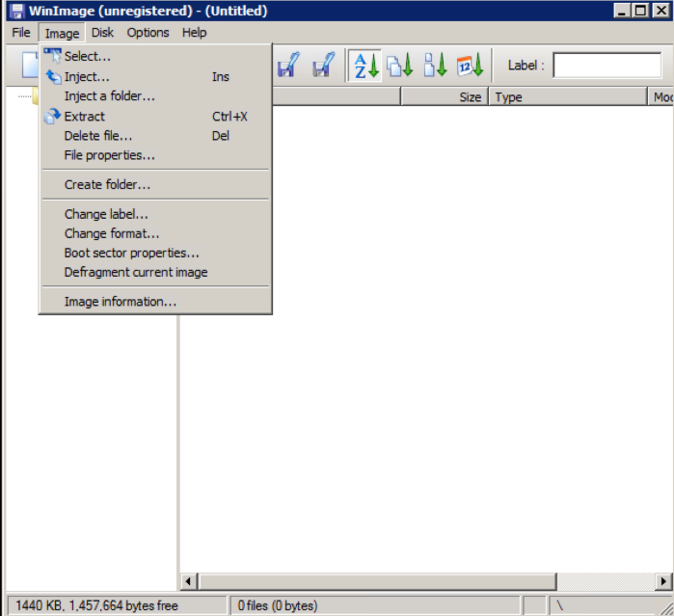The image size is (674, 616).
Task: Click the right arrow of horizontal scrollbar
Action: point(663,581)
